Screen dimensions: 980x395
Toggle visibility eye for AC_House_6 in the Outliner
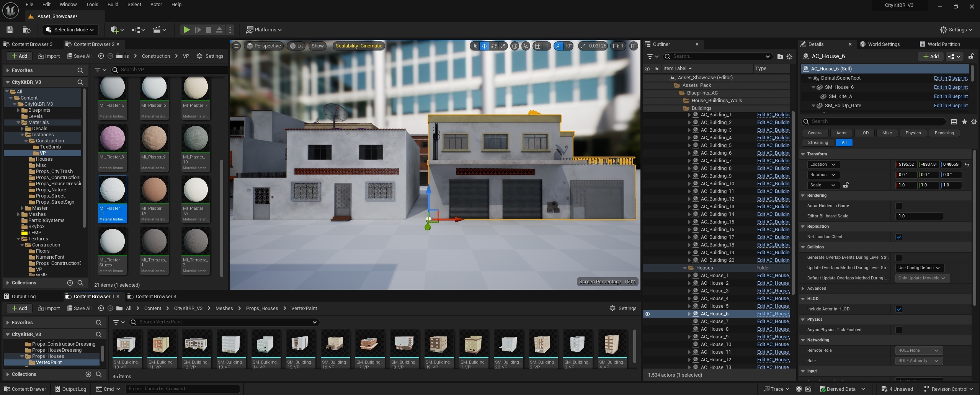click(x=647, y=314)
